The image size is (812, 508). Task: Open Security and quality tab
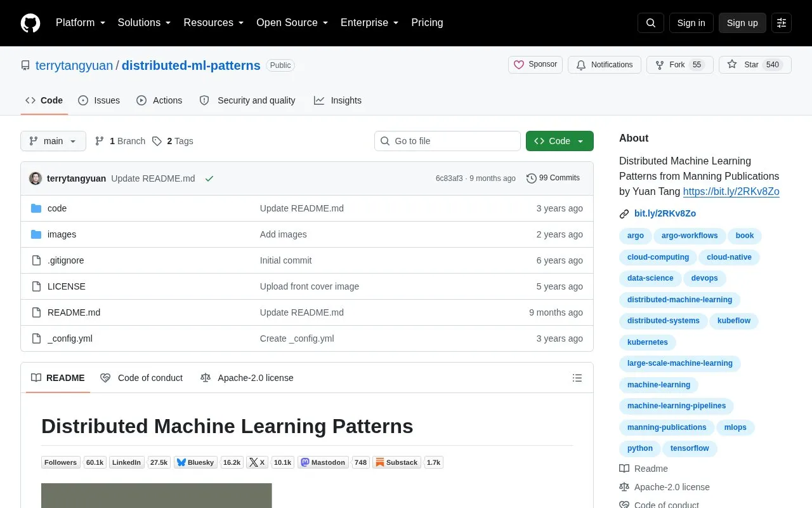(247, 100)
